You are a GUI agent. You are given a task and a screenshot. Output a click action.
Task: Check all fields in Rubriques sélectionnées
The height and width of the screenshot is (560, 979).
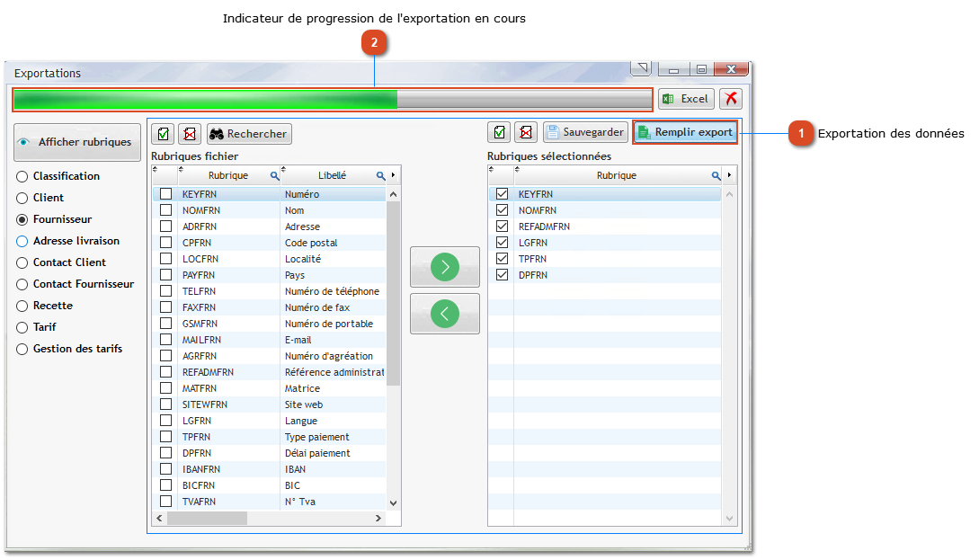click(x=500, y=133)
